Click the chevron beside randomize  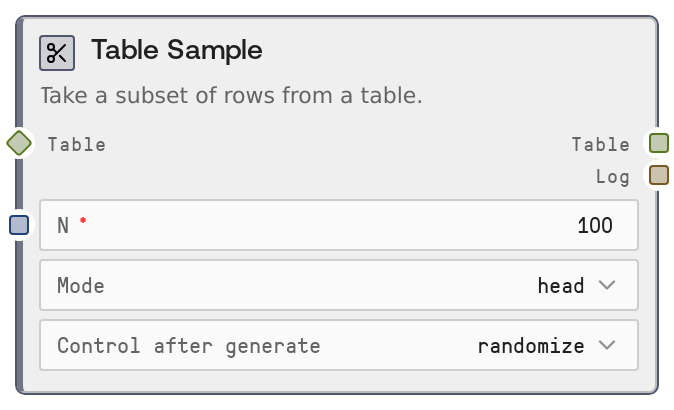point(607,346)
